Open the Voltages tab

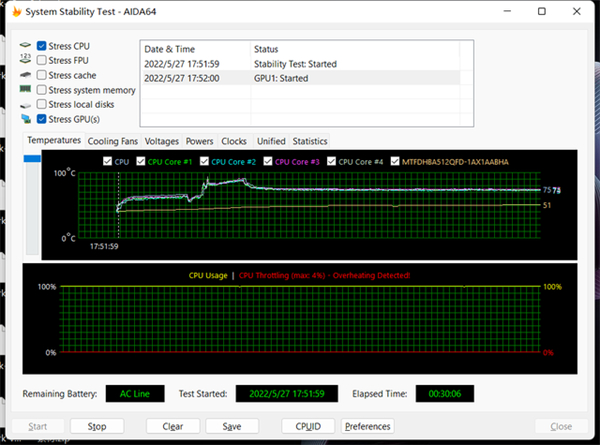click(163, 141)
